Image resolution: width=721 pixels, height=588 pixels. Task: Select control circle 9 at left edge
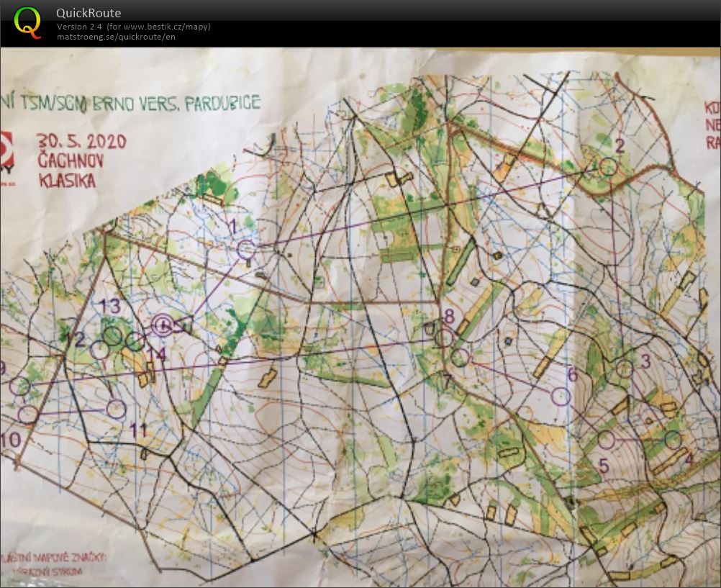click(20, 386)
